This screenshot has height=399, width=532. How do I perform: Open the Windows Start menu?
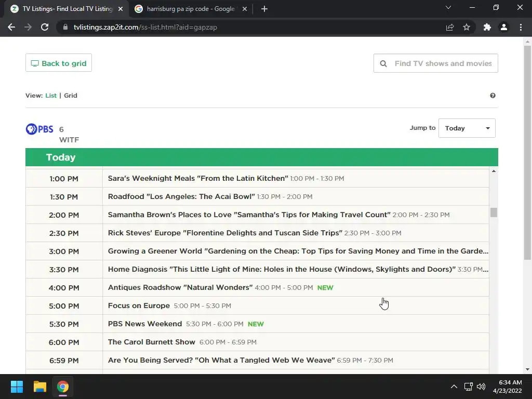click(17, 387)
